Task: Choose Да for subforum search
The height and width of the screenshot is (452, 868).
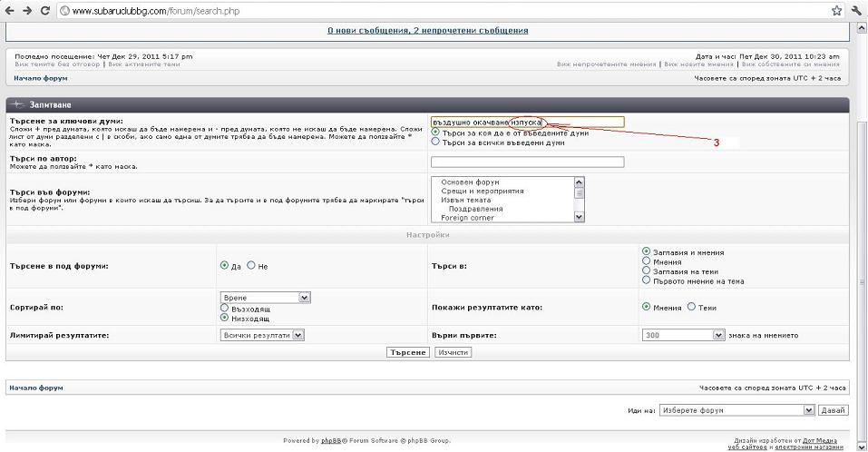Action: [224, 265]
